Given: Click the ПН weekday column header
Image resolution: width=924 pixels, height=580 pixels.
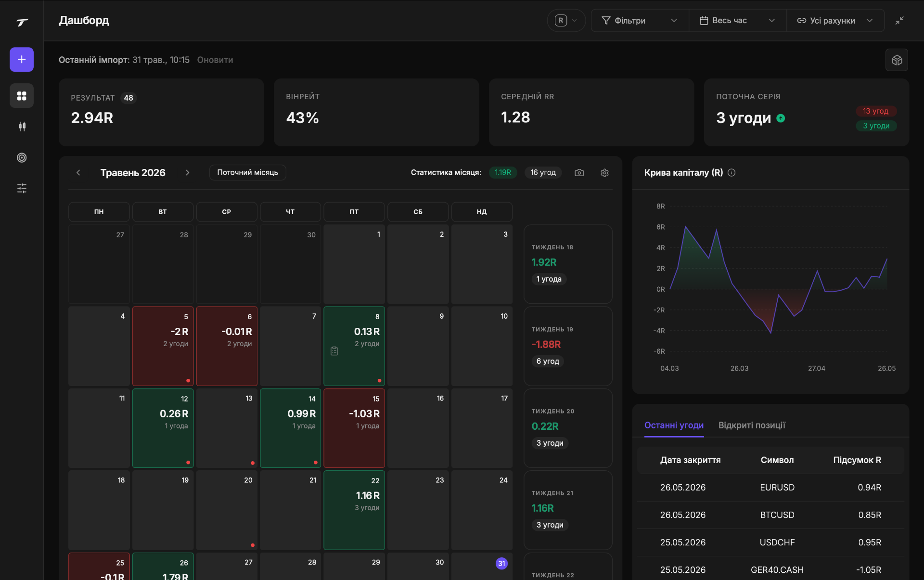Looking at the screenshot, I should click(x=99, y=212).
